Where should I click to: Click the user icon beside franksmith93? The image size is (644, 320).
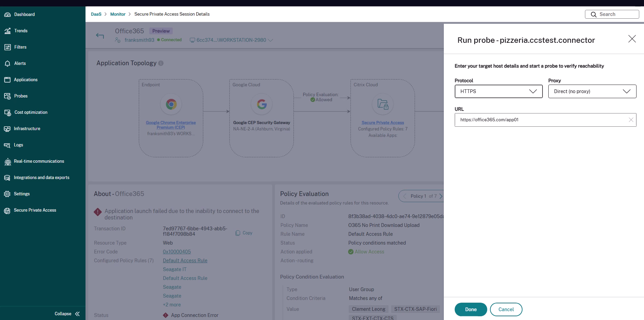pyautogui.click(x=118, y=40)
